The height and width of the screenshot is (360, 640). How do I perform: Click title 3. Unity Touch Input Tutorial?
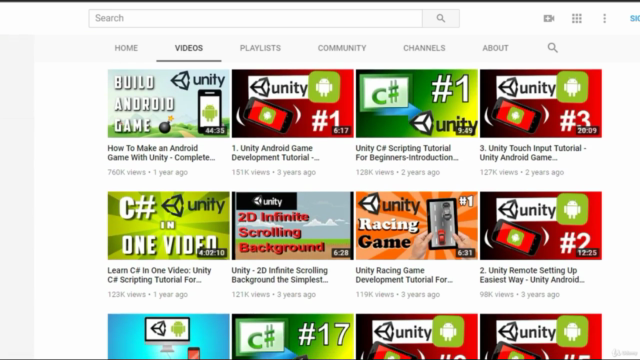click(x=533, y=153)
